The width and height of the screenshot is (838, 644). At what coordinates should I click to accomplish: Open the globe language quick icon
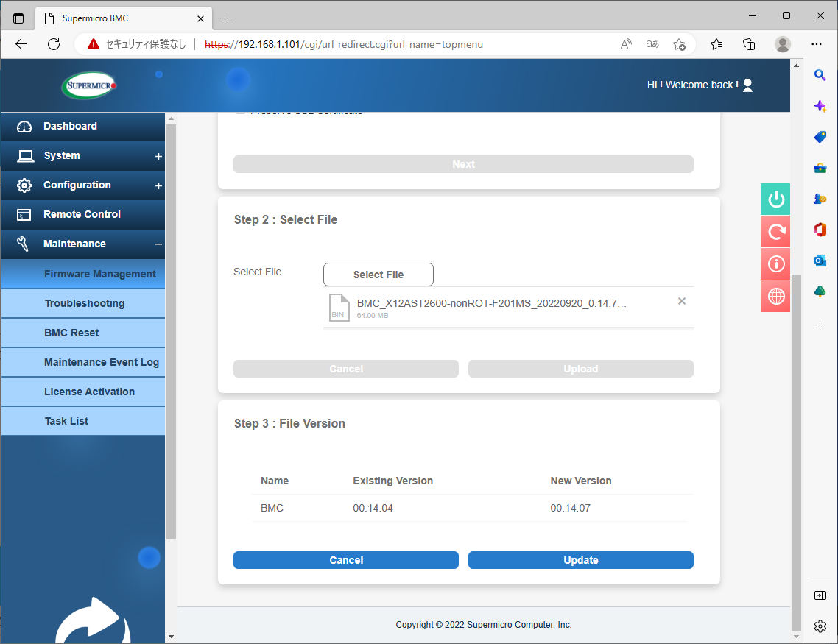[775, 296]
